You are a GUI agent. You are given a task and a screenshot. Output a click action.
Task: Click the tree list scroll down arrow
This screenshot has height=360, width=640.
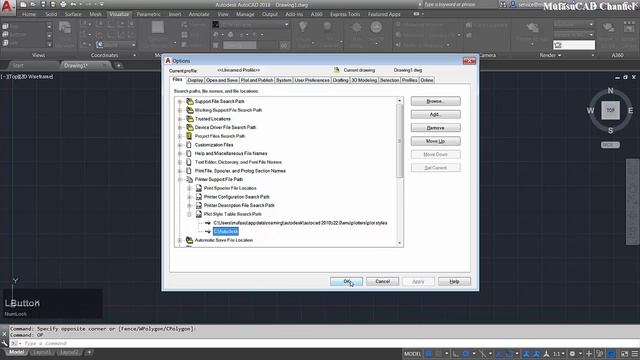click(x=400, y=243)
